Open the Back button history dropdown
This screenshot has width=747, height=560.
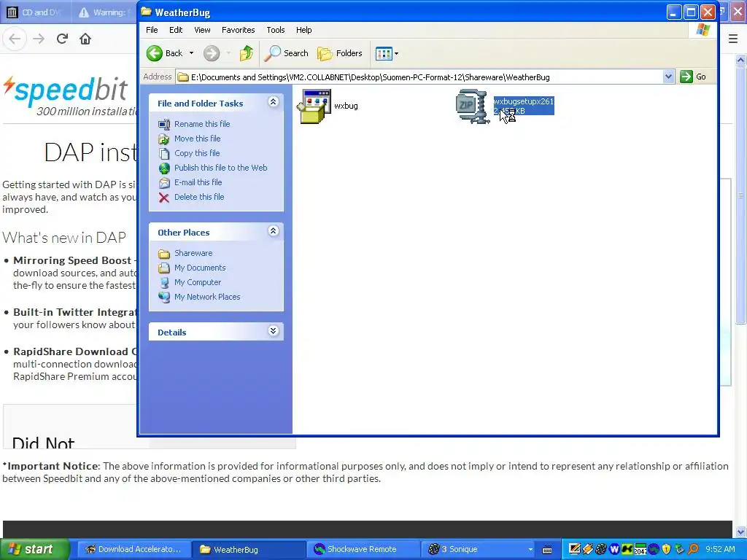pyautogui.click(x=192, y=53)
